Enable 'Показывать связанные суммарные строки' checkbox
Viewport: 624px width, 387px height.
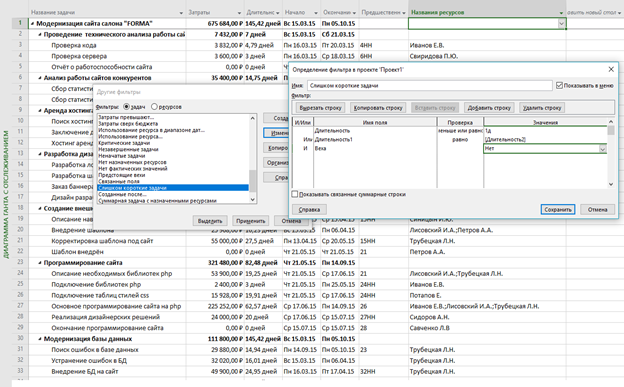[x=295, y=194]
